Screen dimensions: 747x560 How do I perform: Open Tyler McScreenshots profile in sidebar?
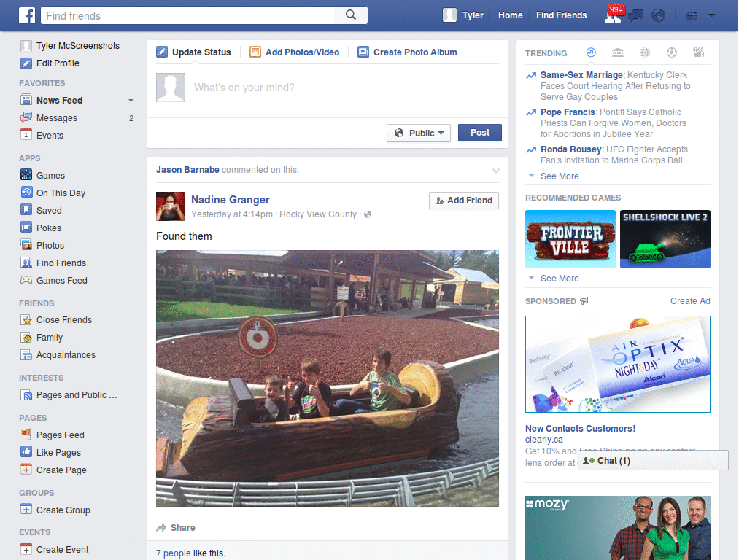click(78, 46)
